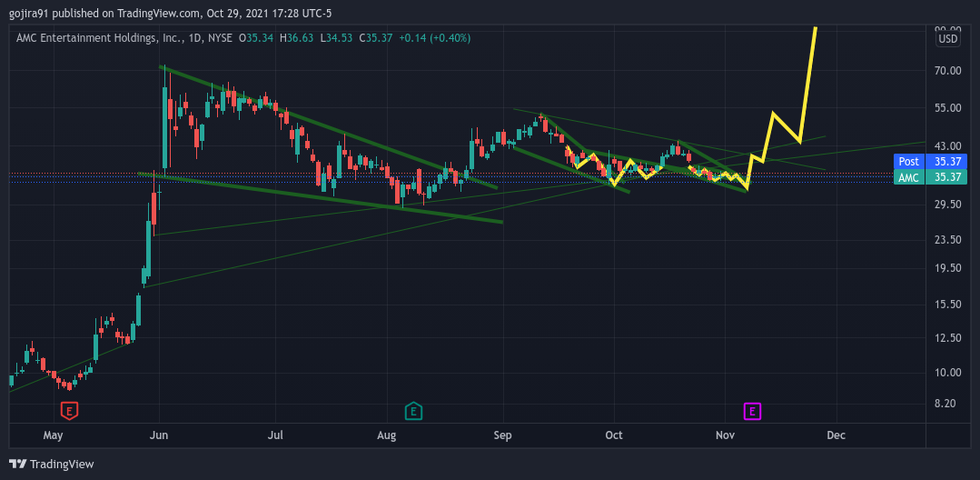Click the 29.50 price axis label
The image size is (980, 480).
pyautogui.click(x=947, y=204)
